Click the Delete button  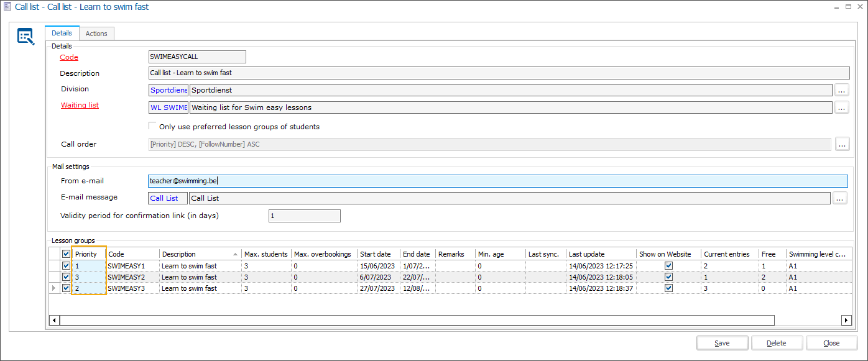pos(777,342)
